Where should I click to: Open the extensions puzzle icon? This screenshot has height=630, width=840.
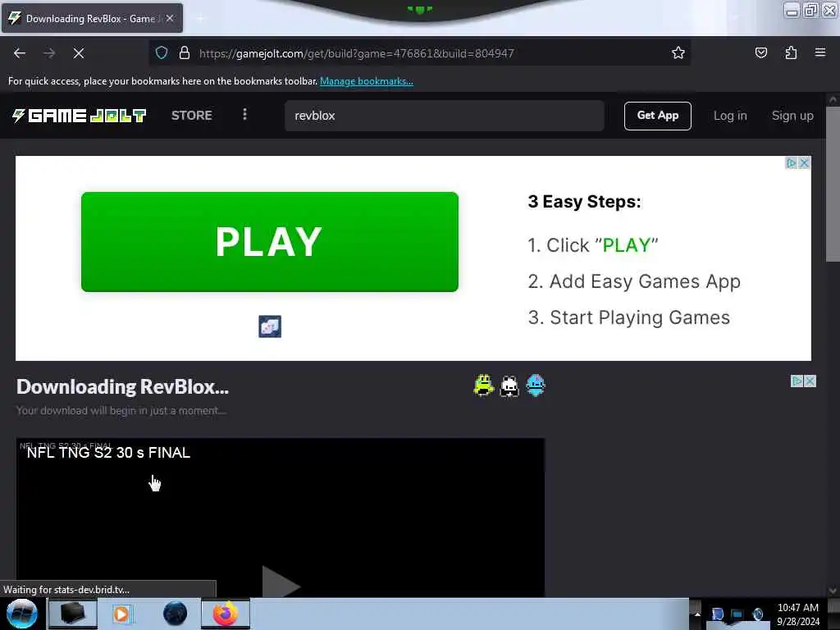(x=791, y=52)
